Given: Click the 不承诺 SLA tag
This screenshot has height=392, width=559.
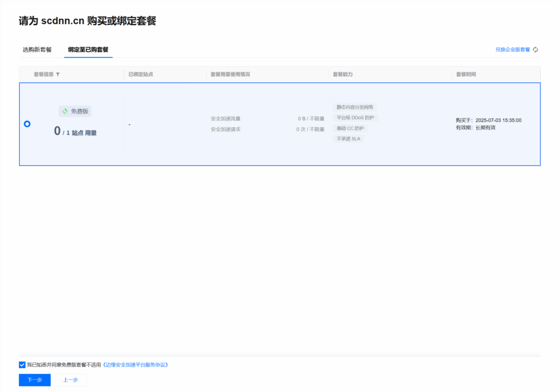Looking at the screenshot, I should tap(348, 139).
